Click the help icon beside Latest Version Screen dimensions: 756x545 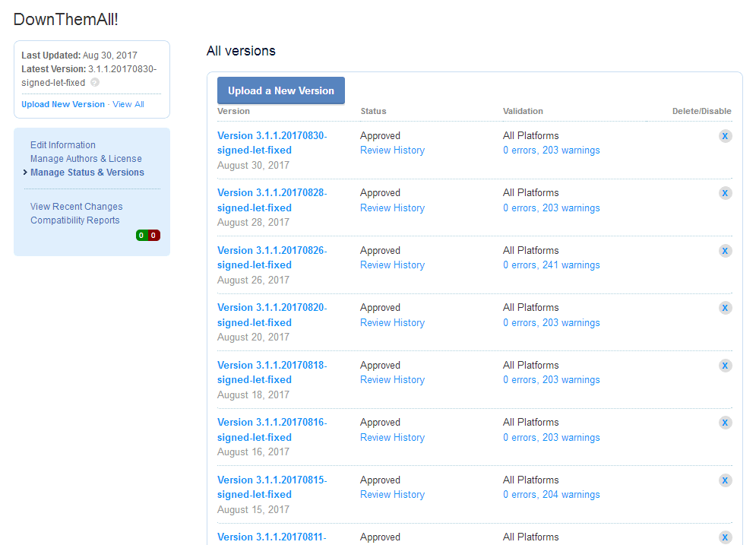tap(95, 83)
